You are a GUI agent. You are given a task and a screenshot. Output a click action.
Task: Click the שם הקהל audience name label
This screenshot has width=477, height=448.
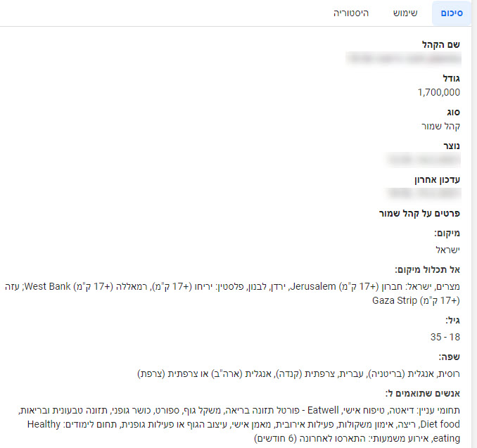441,45
